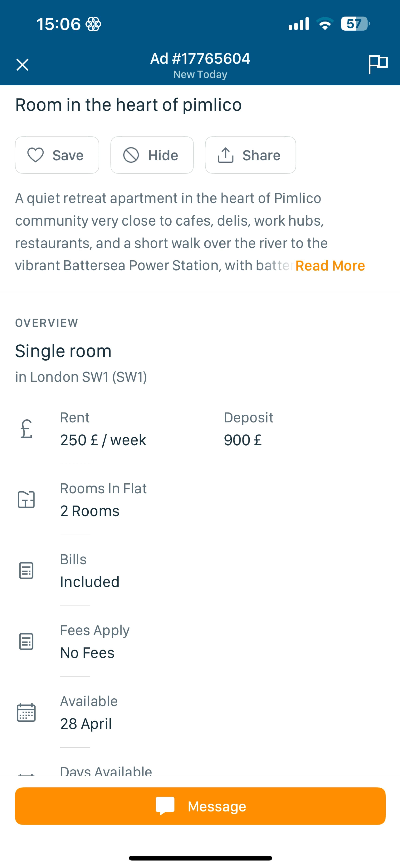Tap the Rooms In Flat floorplan icon
The image size is (400, 868).
pos(26,499)
